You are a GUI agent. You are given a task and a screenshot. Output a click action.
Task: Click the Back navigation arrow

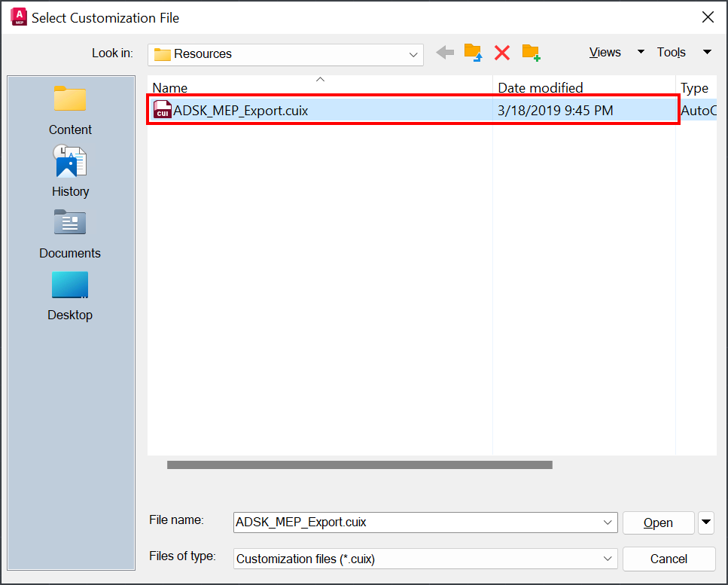444,52
